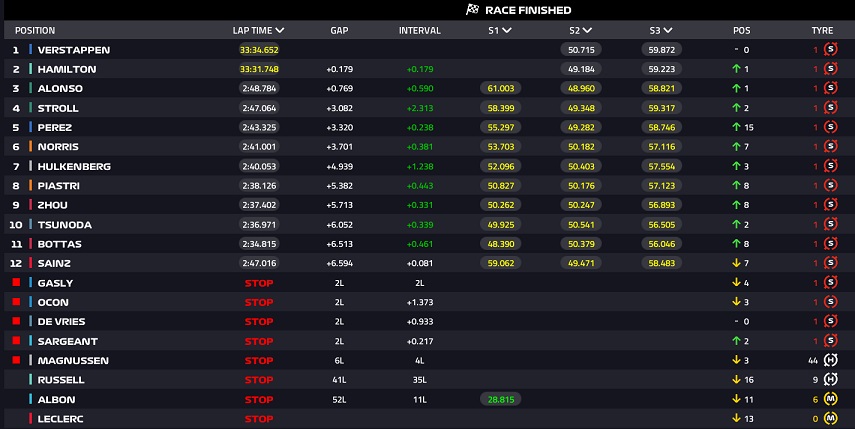Click Albon's medium tyre icon

pyautogui.click(x=830, y=399)
